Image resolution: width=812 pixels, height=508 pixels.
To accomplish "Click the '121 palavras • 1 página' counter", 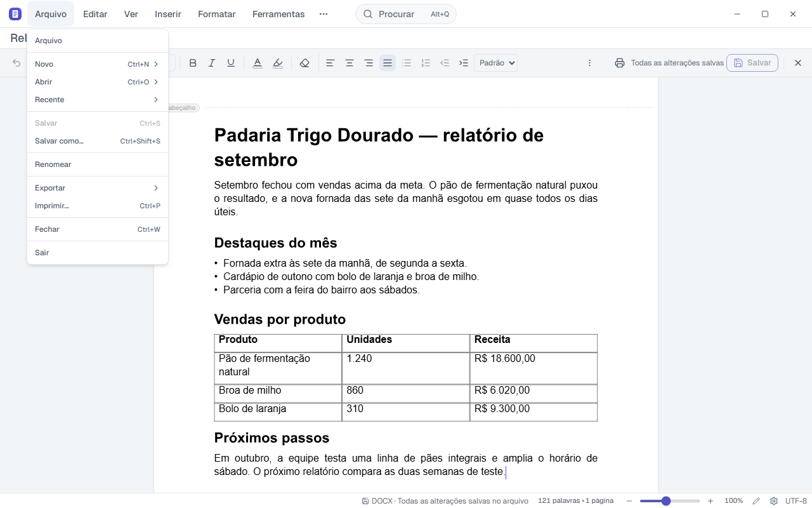I will [576, 501].
